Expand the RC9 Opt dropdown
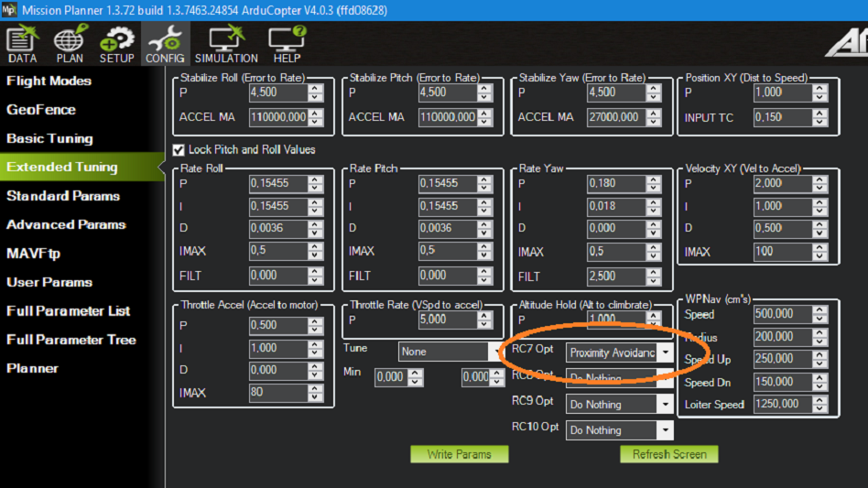Image resolution: width=868 pixels, height=488 pixels. click(665, 404)
